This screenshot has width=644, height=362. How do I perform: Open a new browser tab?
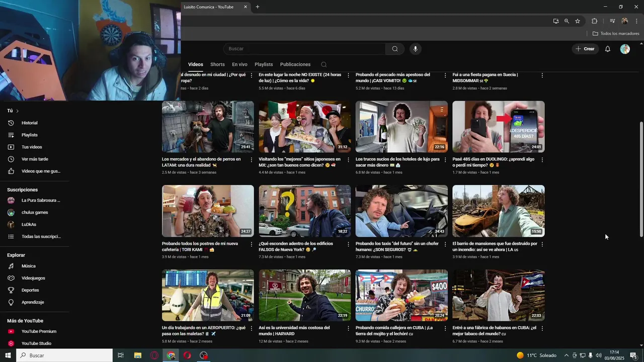pyautogui.click(x=258, y=7)
